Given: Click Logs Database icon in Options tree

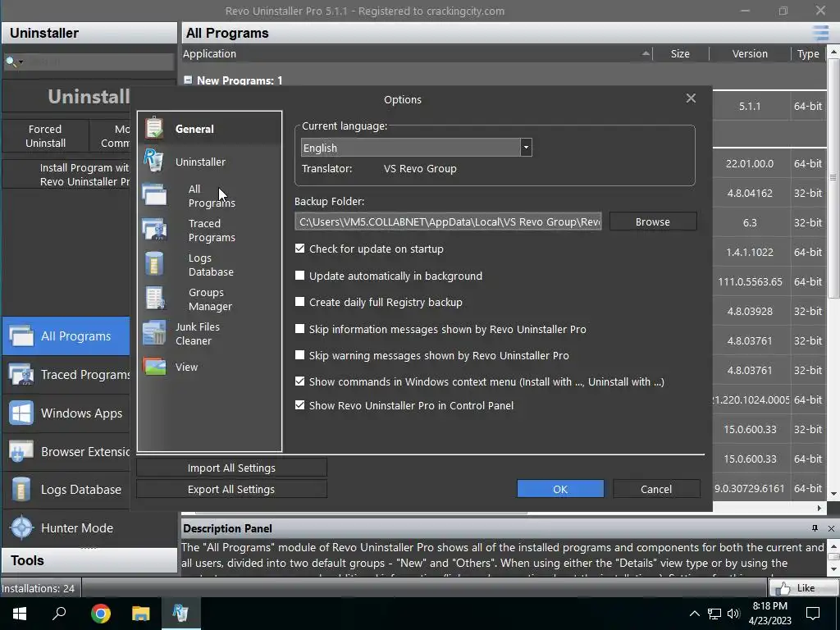Looking at the screenshot, I should (154, 263).
